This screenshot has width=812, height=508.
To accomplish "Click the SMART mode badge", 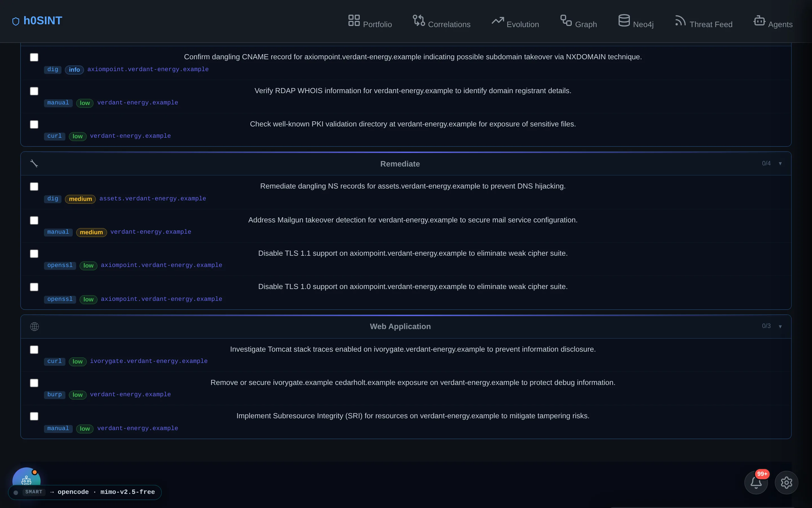I will click(x=34, y=492).
